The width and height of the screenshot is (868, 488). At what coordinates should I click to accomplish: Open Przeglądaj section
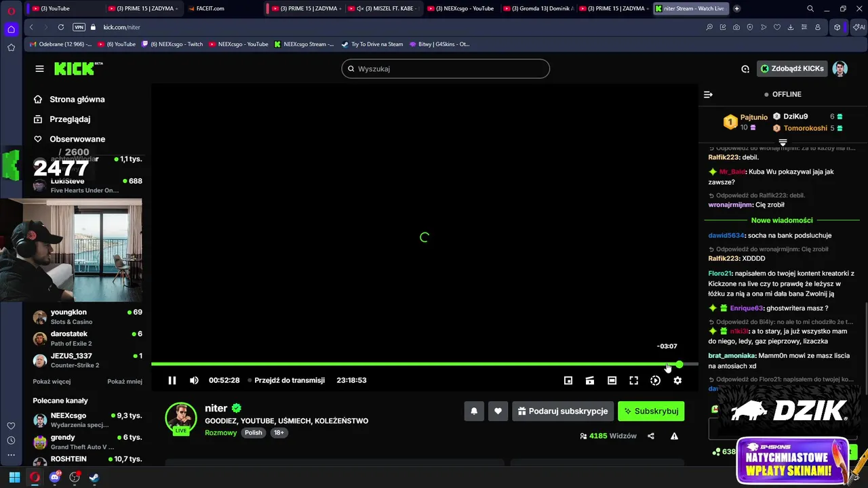coord(69,119)
